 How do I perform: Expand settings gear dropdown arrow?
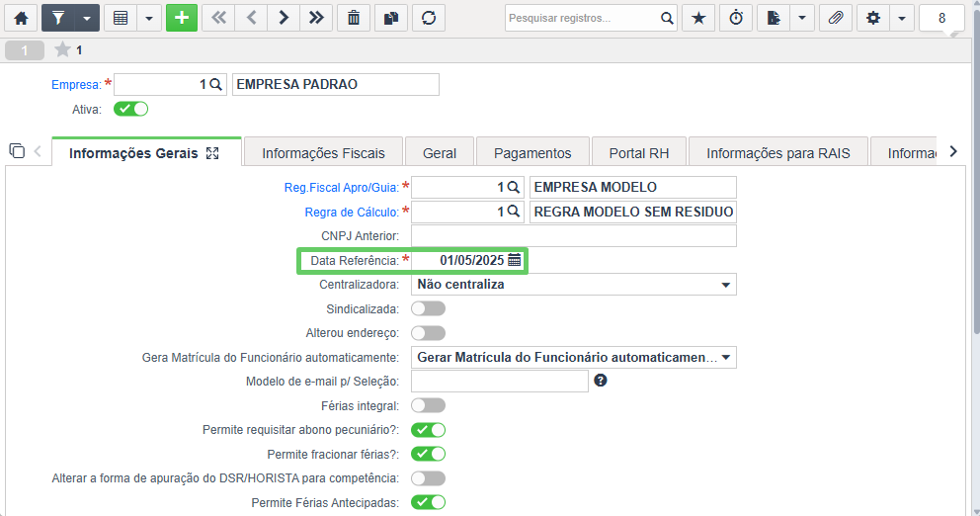pyautogui.click(x=901, y=18)
